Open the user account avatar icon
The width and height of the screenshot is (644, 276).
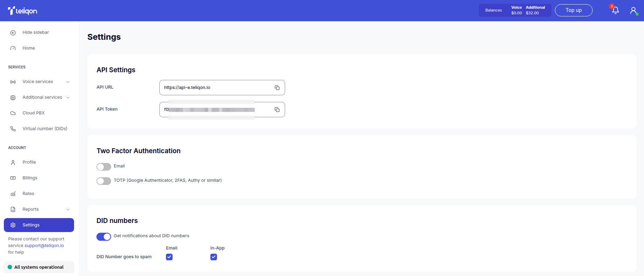(634, 10)
